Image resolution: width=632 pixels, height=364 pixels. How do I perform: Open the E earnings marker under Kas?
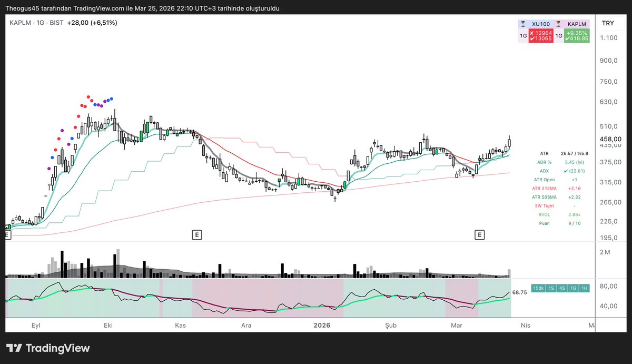(x=197, y=234)
